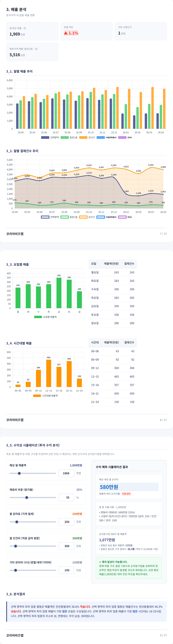Click the 배후지역 매출 value 5,516

[15, 55]
